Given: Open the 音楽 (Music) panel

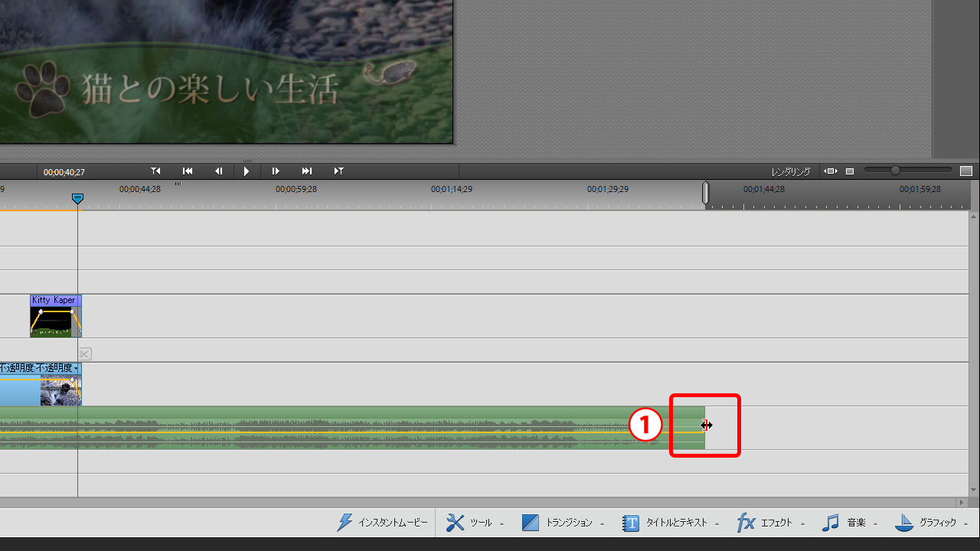Looking at the screenshot, I should pos(848,523).
